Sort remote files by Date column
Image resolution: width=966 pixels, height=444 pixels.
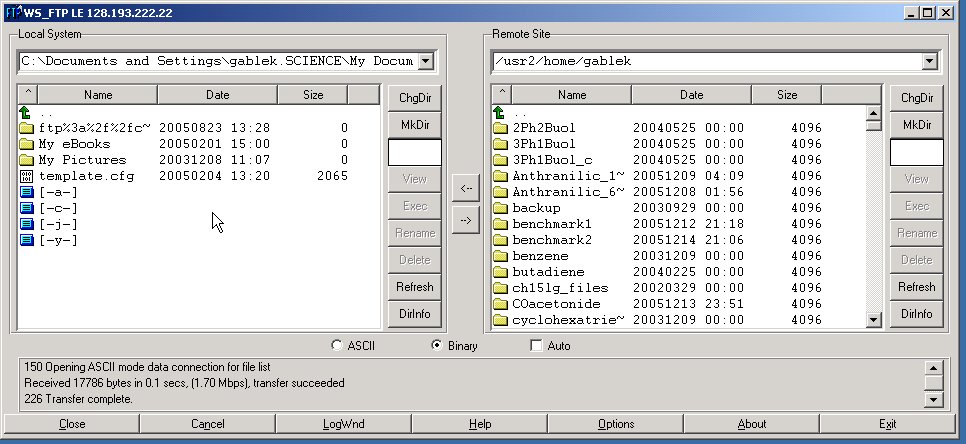691,95
